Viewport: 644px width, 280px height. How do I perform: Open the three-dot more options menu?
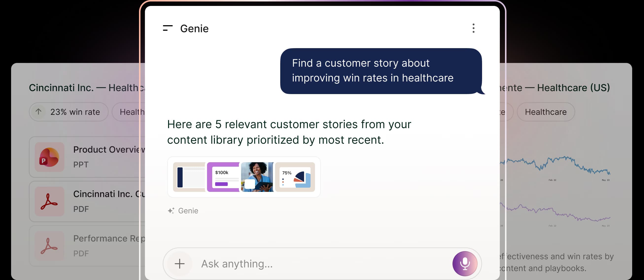473,28
